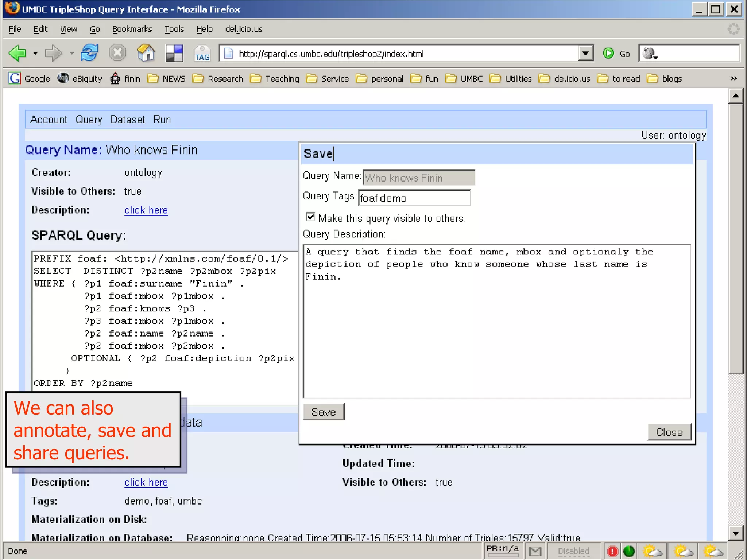Click the Reload page icon

(89, 54)
